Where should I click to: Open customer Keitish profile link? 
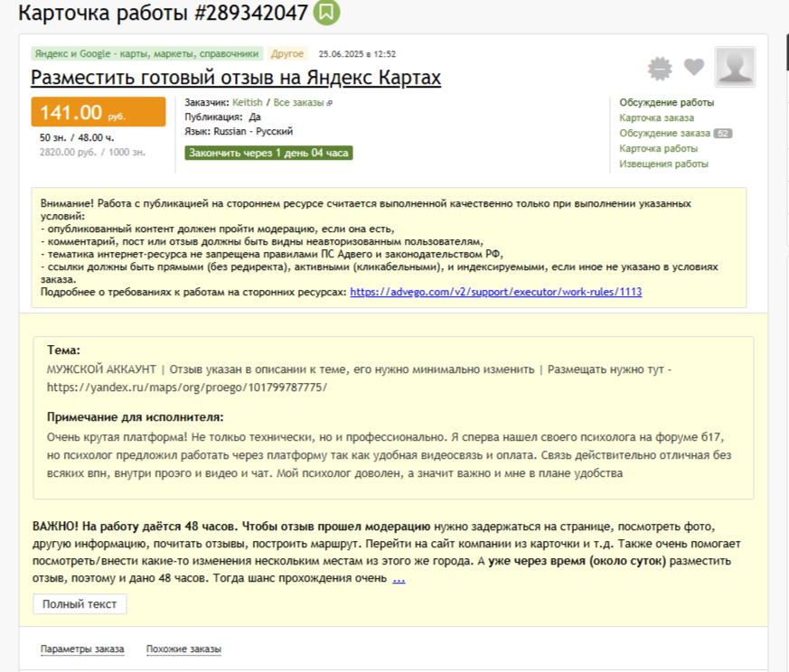pos(247,103)
